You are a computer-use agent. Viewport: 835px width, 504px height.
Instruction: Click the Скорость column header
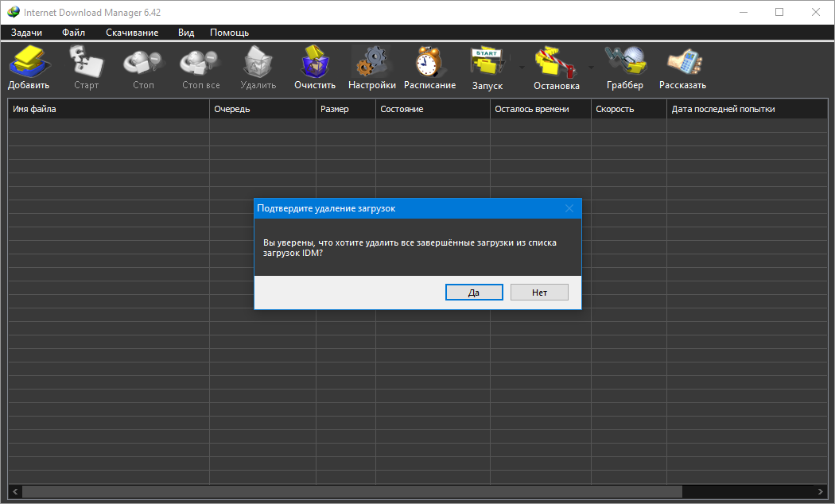(x=628, y=109)
